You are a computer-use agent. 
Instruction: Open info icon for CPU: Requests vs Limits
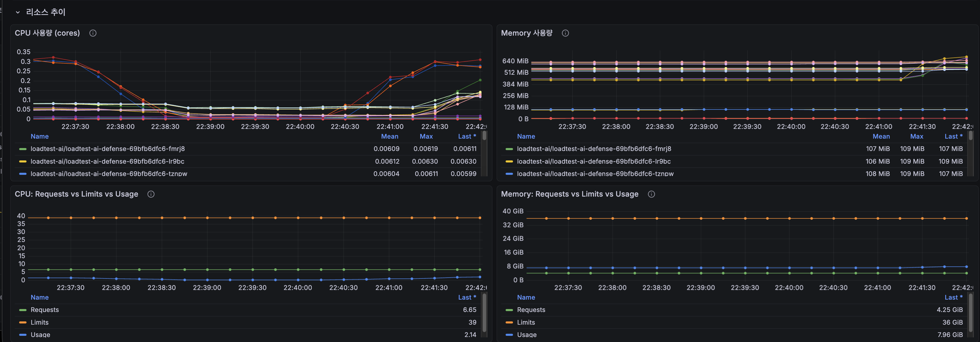[x=151, y=194]
